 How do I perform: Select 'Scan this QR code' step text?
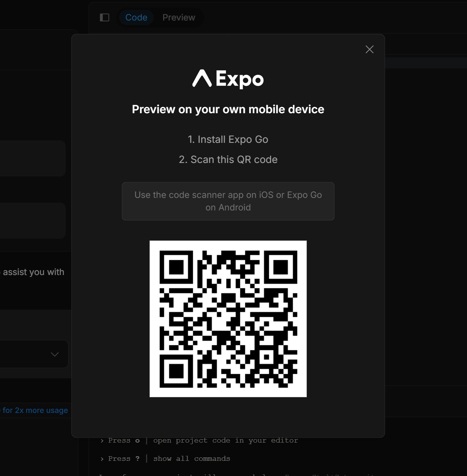228,160
